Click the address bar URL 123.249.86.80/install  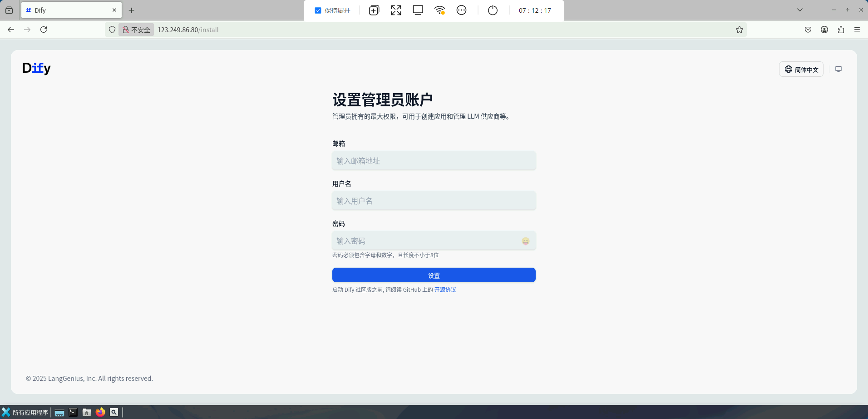coord(188,30)
